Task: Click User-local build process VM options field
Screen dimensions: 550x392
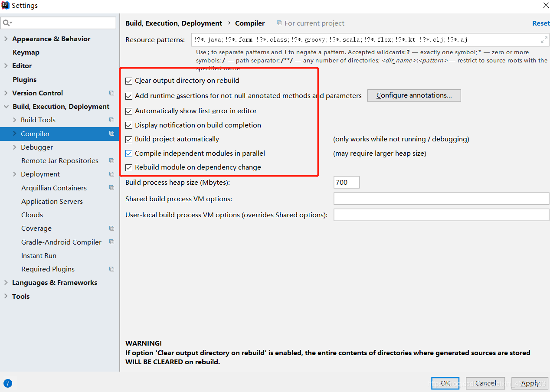Action: (x=441, y=215)
